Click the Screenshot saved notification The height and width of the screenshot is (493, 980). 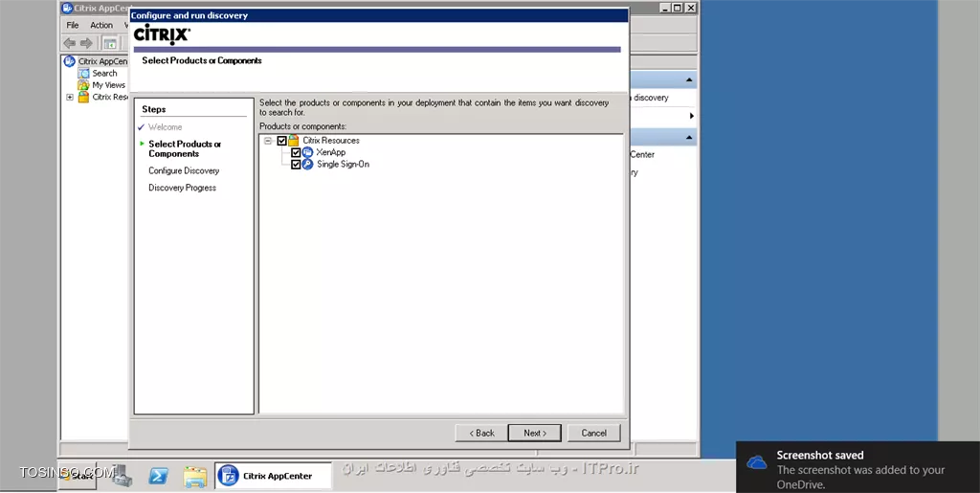click(x=858, y=467)
